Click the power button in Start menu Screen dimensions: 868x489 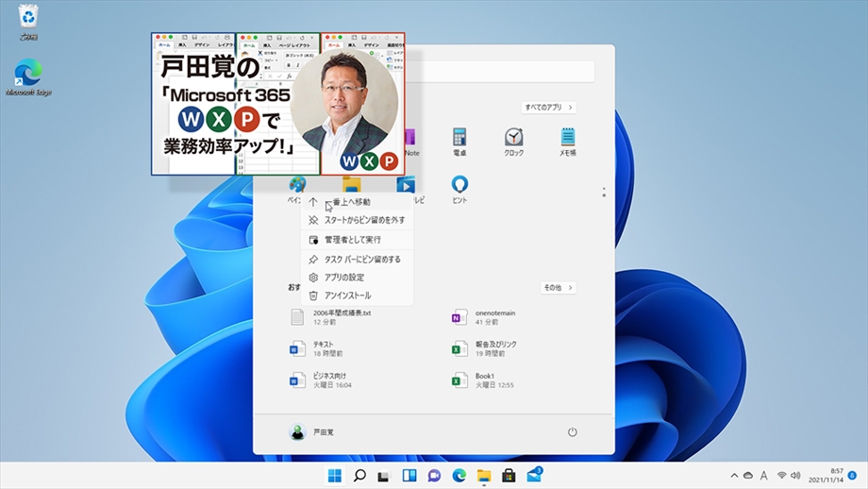[x=573, y=432]
